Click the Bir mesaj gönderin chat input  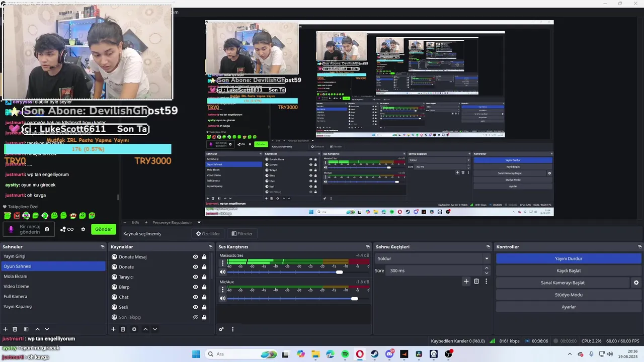click(x=30, y=229)
